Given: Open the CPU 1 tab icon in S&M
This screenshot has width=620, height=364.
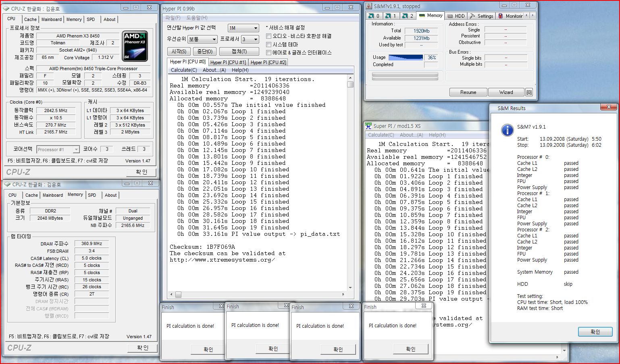Looking at the screenshot, I should [388, 16].
